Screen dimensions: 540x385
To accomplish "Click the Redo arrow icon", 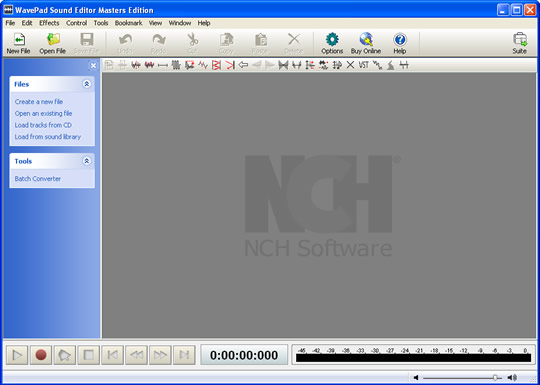I will (159, 39).
